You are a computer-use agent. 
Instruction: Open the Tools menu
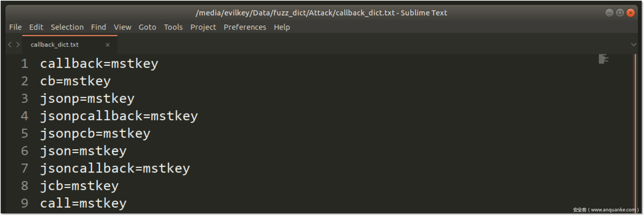click(x=173, y=27)
